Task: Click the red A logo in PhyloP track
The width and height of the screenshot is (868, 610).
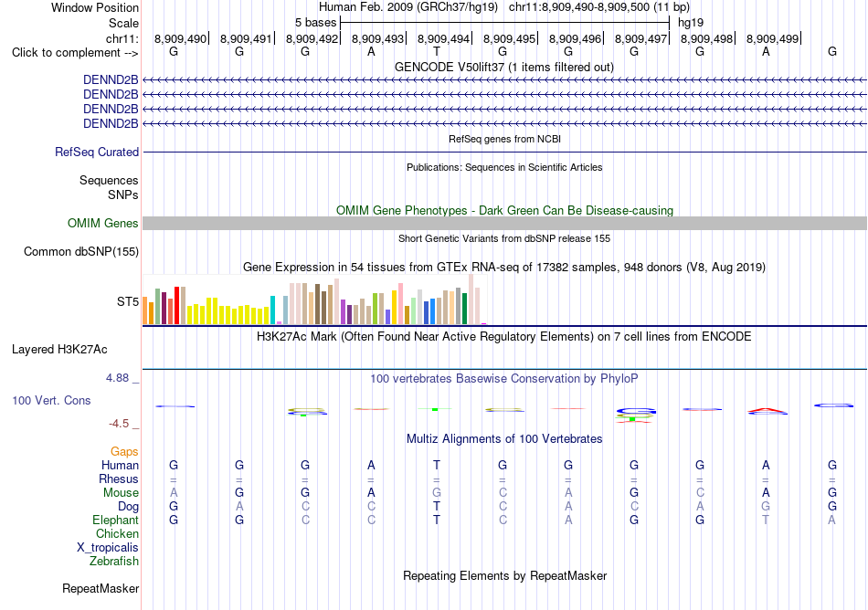Action: pyautogui.click(x=767, y=410)
